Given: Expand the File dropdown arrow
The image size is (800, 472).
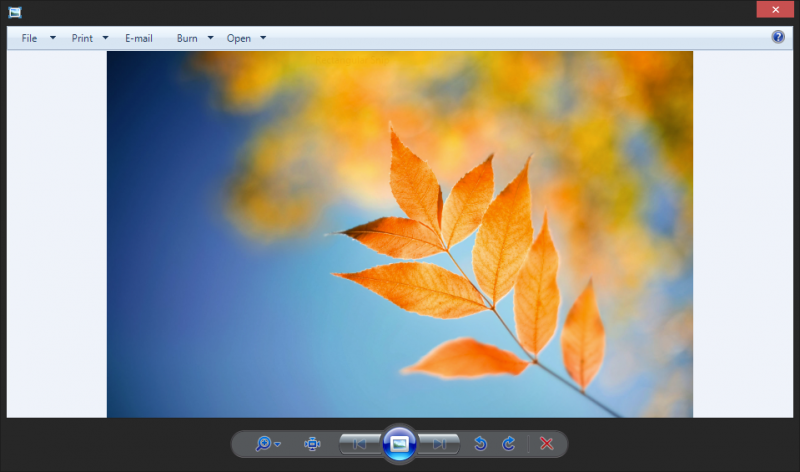Looking at the screenshot, I should pos(53,38).
